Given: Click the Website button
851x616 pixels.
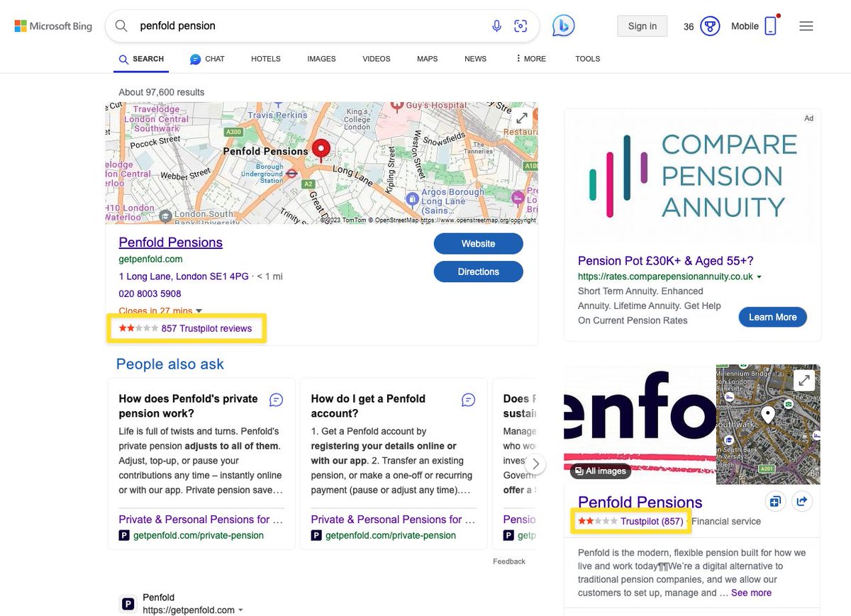Looking at the screenshot, I should [x=478, y=244].
